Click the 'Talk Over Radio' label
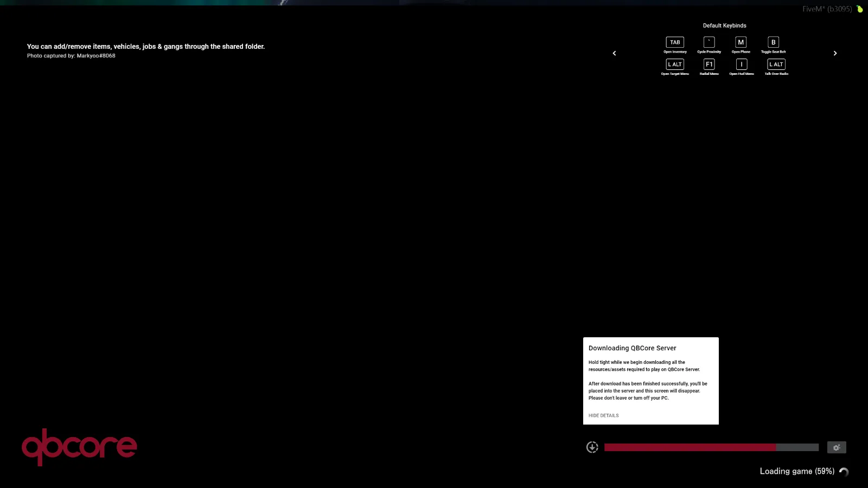Screen dimensions: 868x488 pos(776,74)
